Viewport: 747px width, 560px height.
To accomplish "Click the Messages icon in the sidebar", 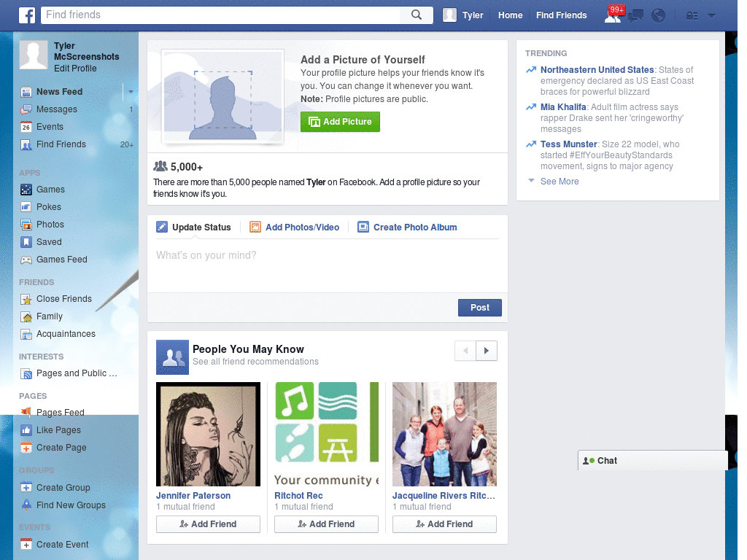I will click(26, 109).
